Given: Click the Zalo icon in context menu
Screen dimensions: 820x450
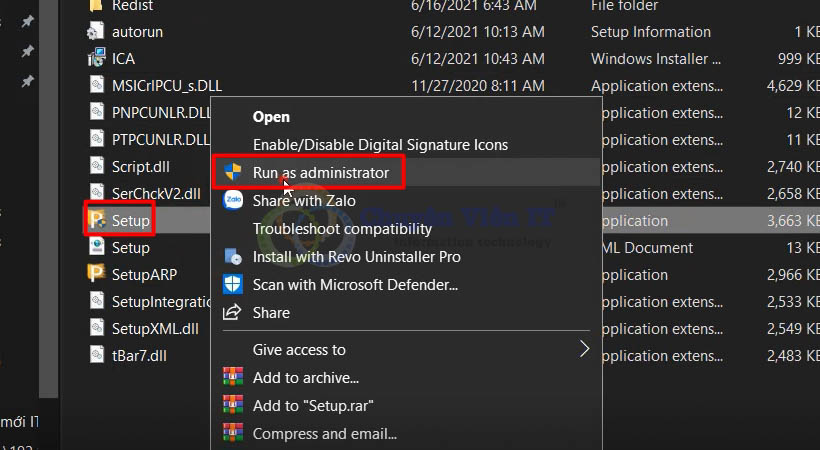Looking at the screenshot, I should [x=233, y=200].
